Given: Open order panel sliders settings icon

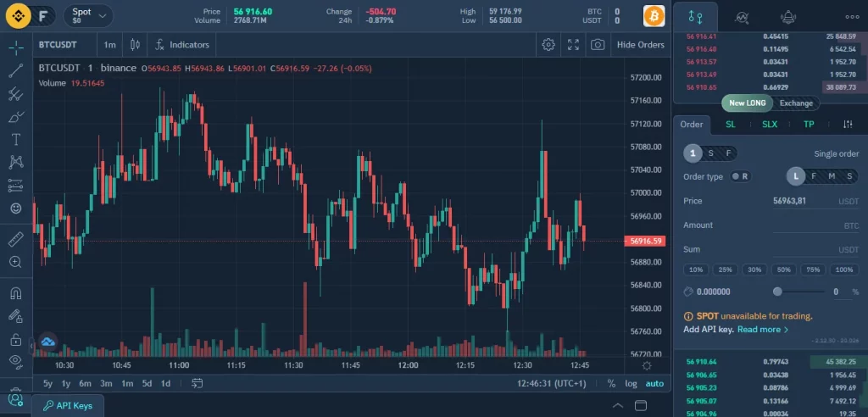Looking at the screenshot, I should coord(848,124).
